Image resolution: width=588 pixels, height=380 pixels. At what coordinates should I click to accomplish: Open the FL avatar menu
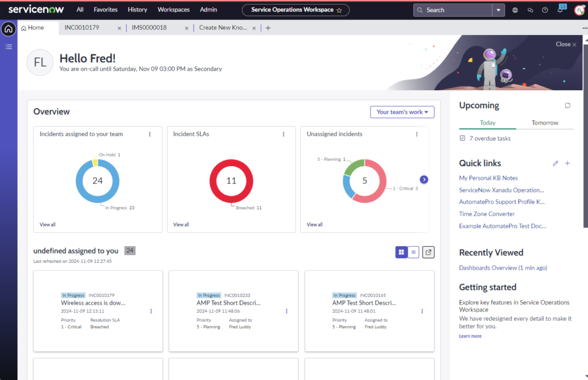coord(579,9)
